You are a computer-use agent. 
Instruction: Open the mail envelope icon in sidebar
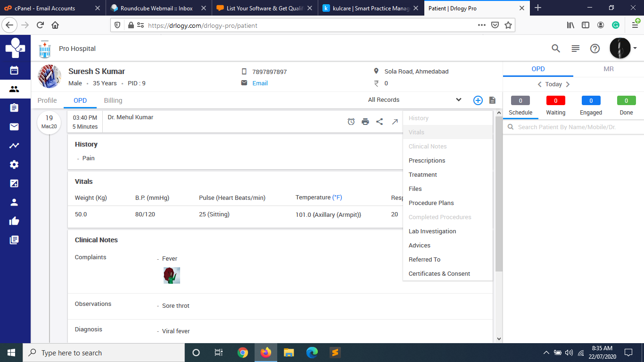15,126
